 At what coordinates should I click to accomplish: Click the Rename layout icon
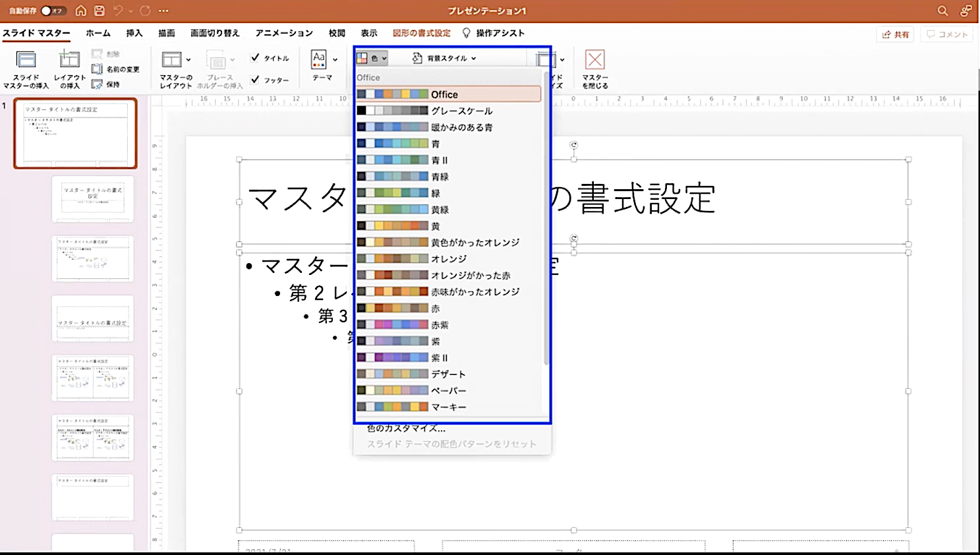(x=97, y=69)
